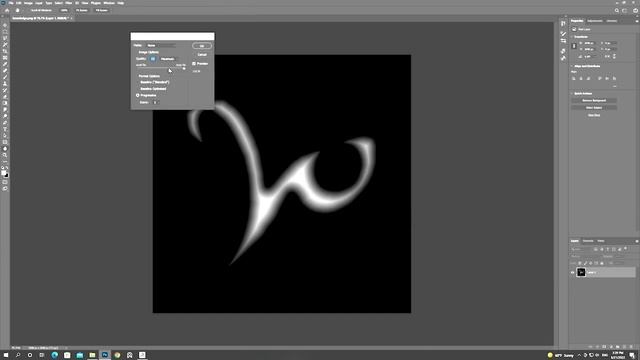640x360 pixels.
Task: Click the View More link
Action: point(594,116)
